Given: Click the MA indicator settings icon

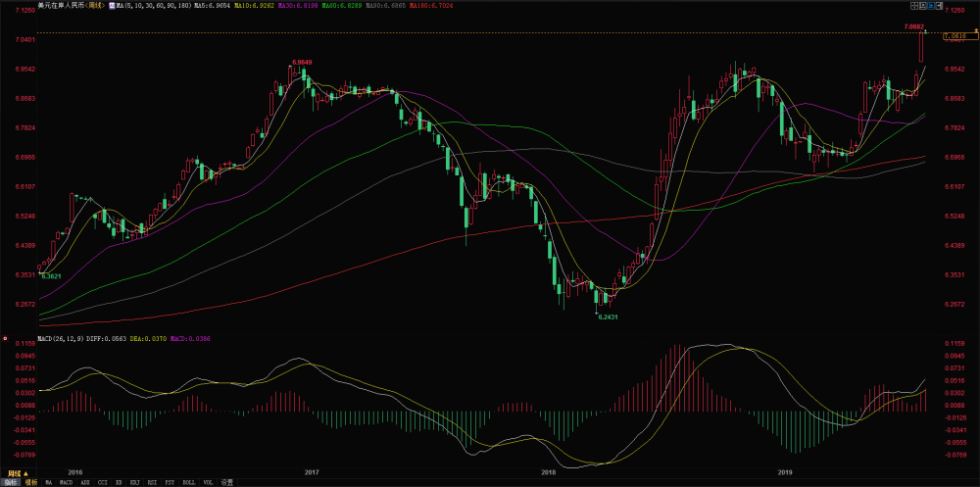Looking at the screenshot, I should (112, 6).
